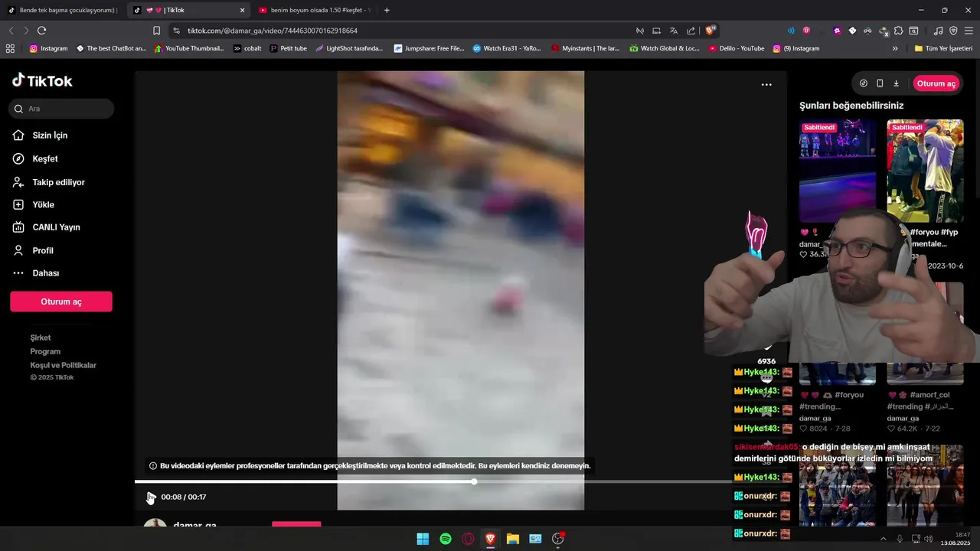
Task: Open a new browser tab
Action: 387,10
